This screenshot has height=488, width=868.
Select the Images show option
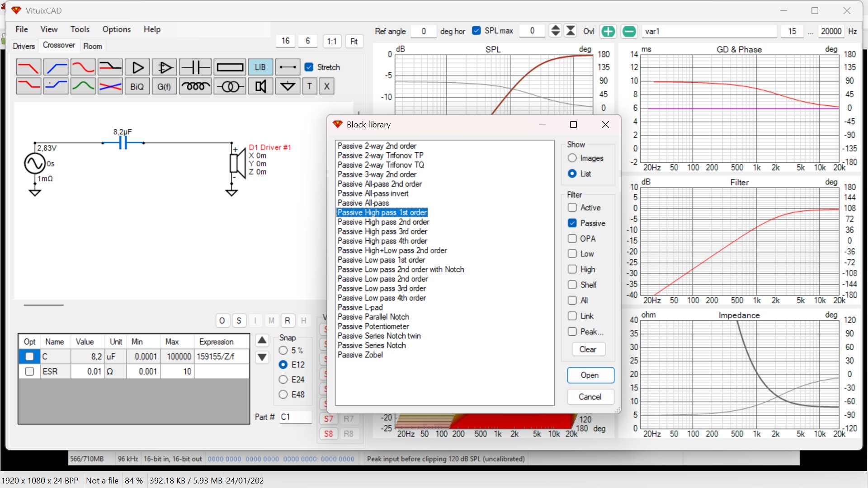click(x=572, y=158)
